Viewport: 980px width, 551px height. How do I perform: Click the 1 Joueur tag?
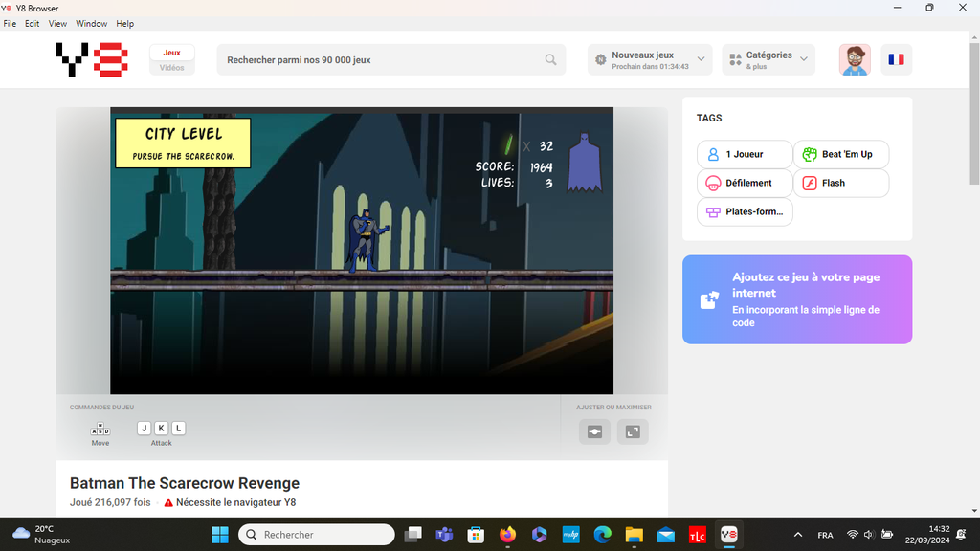744,154
